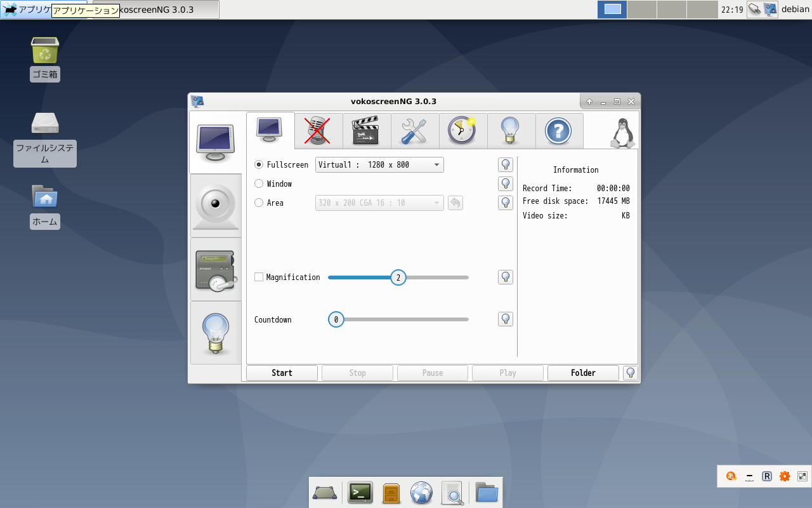This screenshot has height=508, width=812.
Task: Switch to the second workspace in pager
Action: pyautogui.click(x=641, y=10)
